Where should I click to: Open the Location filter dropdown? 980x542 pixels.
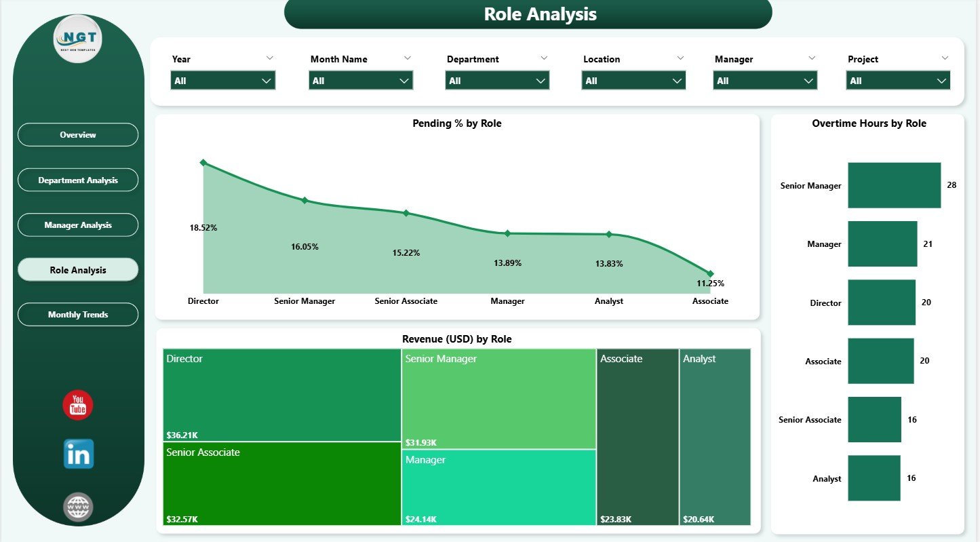pyautogui.click(x=633, y=81)
